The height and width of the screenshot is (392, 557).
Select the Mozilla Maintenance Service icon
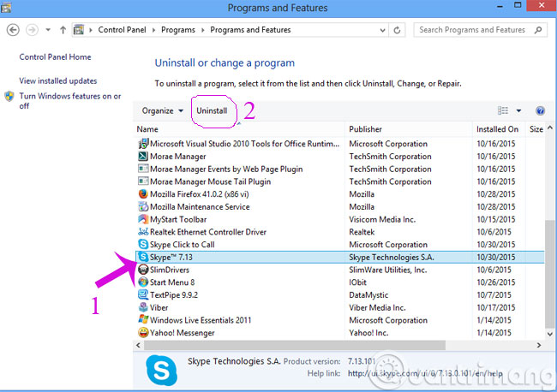coord(143,206)
